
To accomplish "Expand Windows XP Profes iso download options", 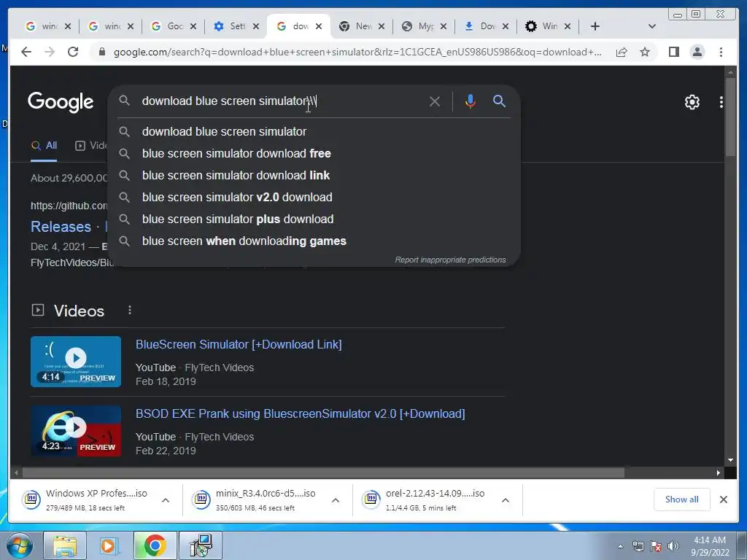I will [166, 500].
